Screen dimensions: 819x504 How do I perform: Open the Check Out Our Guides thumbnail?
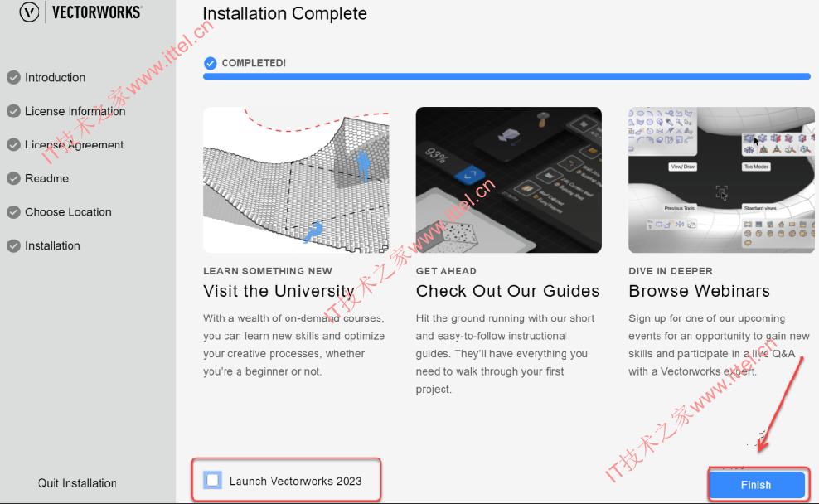pos(509,180)
